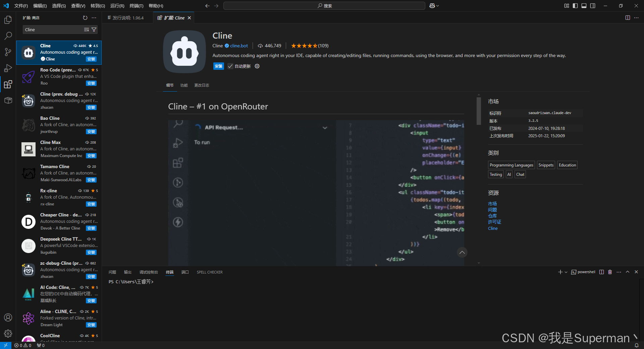Screen dimensions: 644x349
Task: Filter by Programming Languages category
Action: (x=512, y=165)
